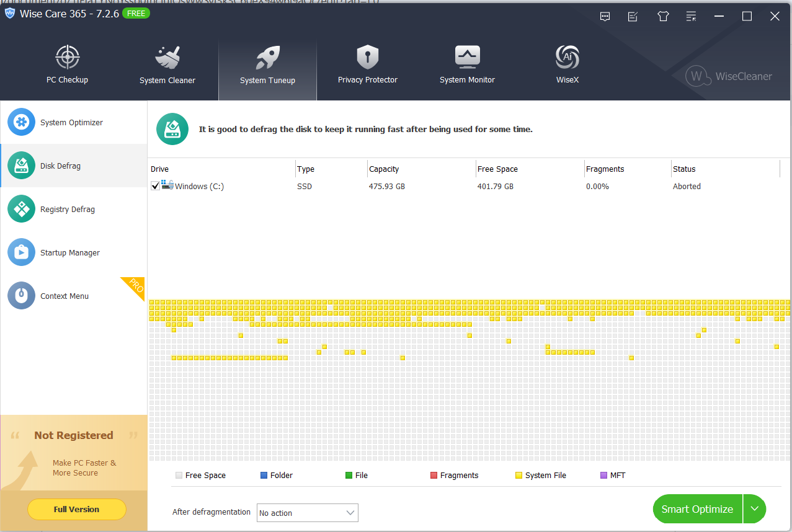The height and width of the screenshot is (532, 792).
Task: Click the Smart Optimize button
Action: 697,509
